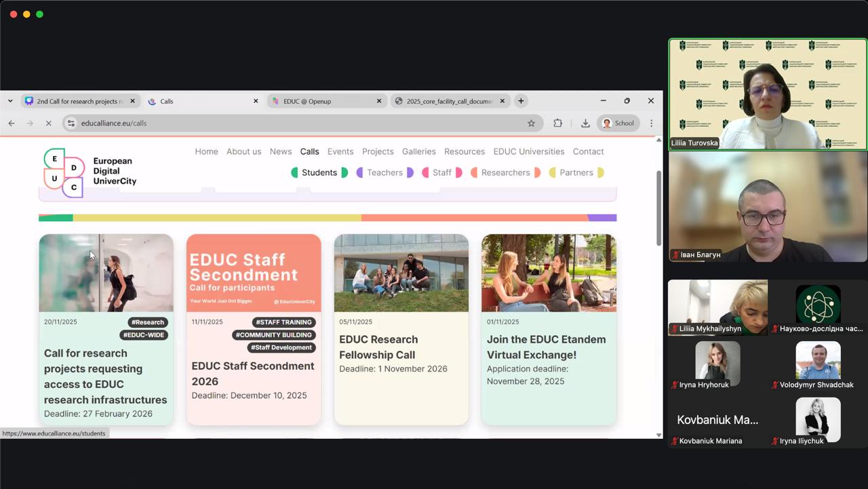Open a new browser tab
This screenshot has height=489, width=868.
521,101
